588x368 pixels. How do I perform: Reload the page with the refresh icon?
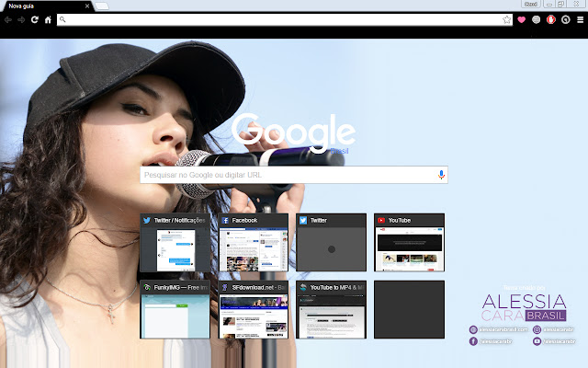35,19
